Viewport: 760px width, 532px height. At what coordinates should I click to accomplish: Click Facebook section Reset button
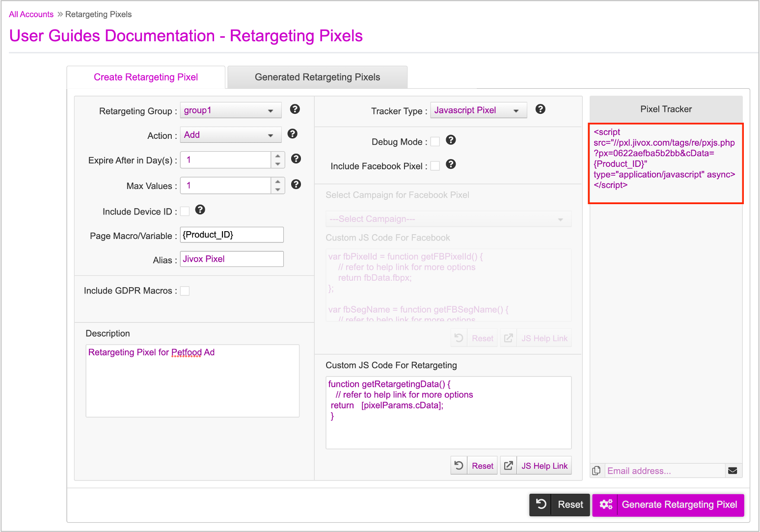(483, 338)
